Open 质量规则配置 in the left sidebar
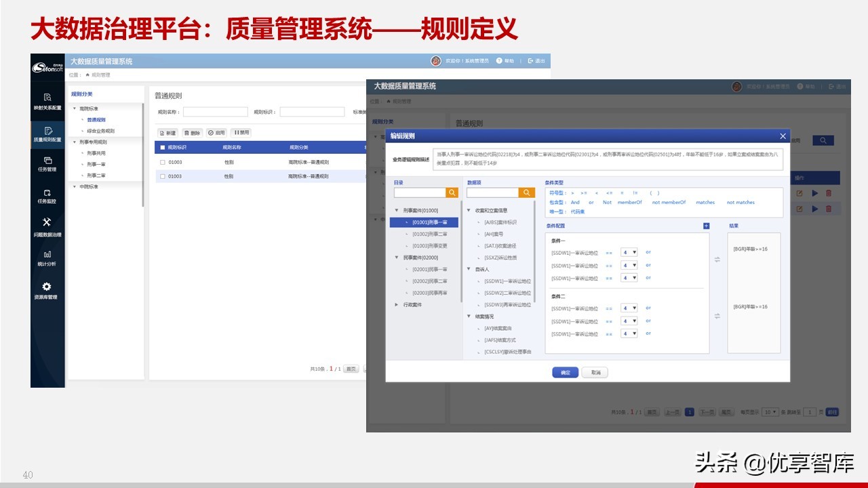The image size is (868, 488). (47, 134)
